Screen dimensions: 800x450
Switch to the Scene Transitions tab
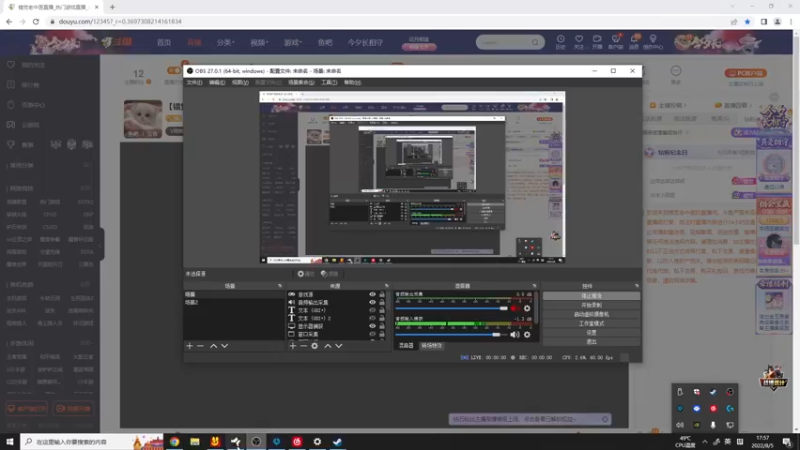(432, 346)
